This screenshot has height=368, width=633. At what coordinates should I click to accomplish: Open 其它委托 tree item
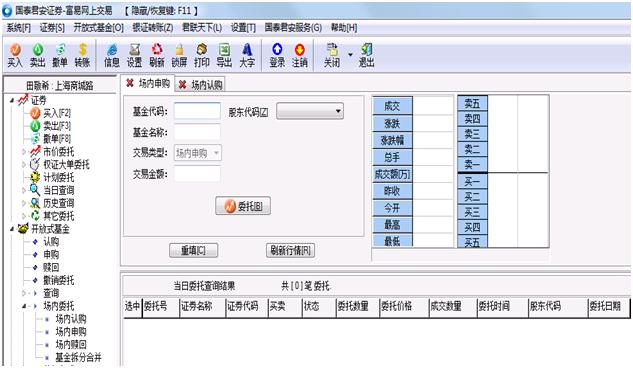59,216
